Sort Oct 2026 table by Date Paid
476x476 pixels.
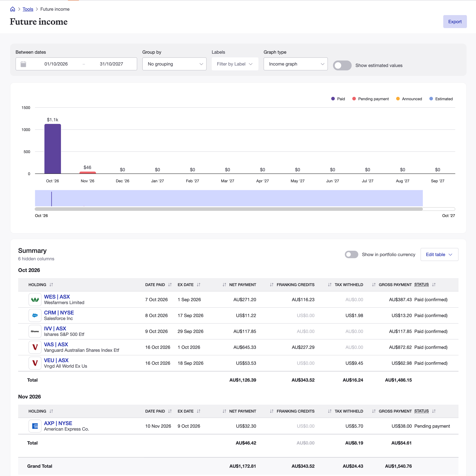point(170,284)
